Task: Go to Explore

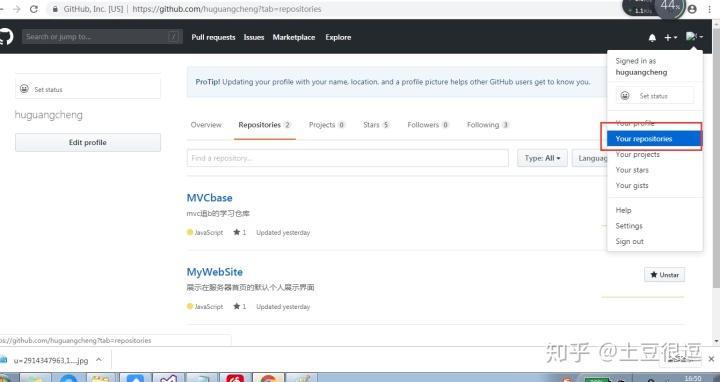Action: [x=338, y=37]
